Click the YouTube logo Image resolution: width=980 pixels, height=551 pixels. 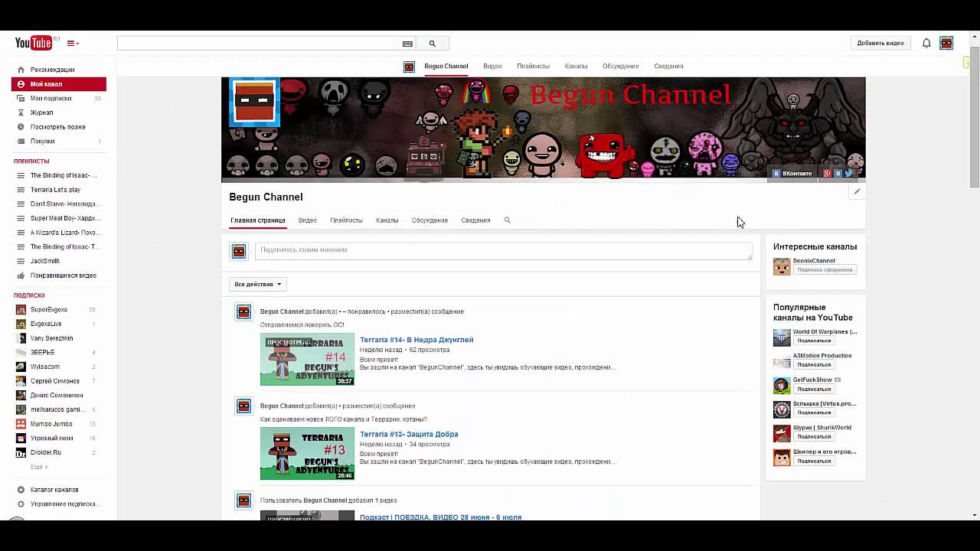(33, 44)
